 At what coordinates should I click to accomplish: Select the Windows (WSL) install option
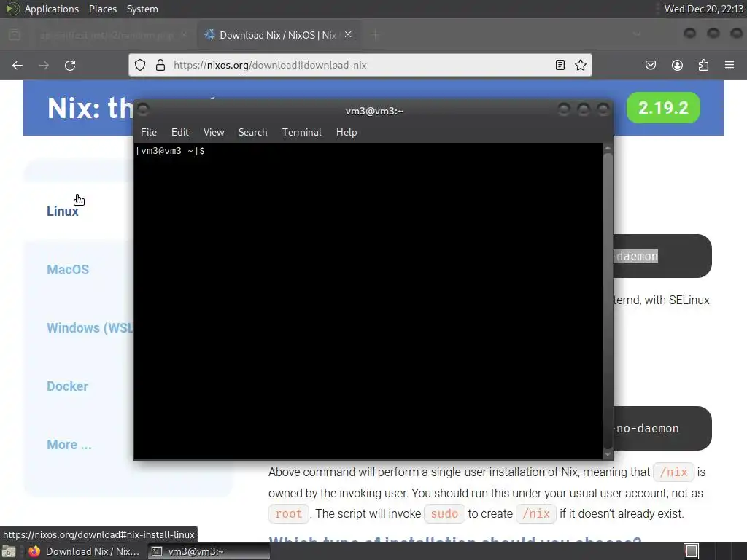click(90, 328)
